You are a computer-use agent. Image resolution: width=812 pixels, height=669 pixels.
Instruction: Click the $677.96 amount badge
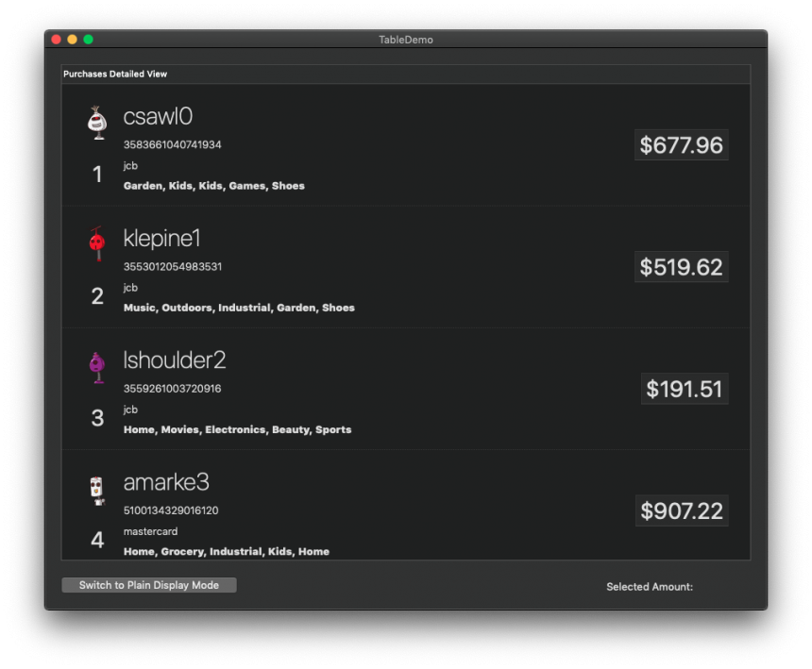pyautogui.click(x=681, y=144)
